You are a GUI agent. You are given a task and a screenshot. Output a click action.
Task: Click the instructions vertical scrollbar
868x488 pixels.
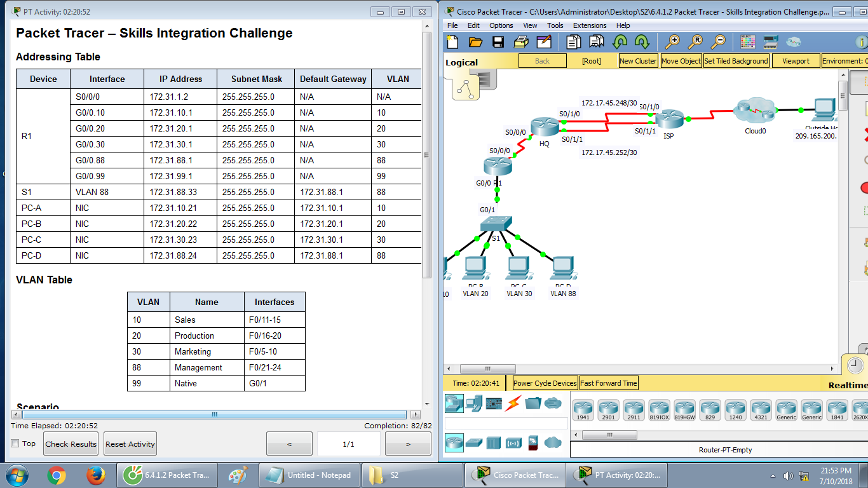[427, 154]
